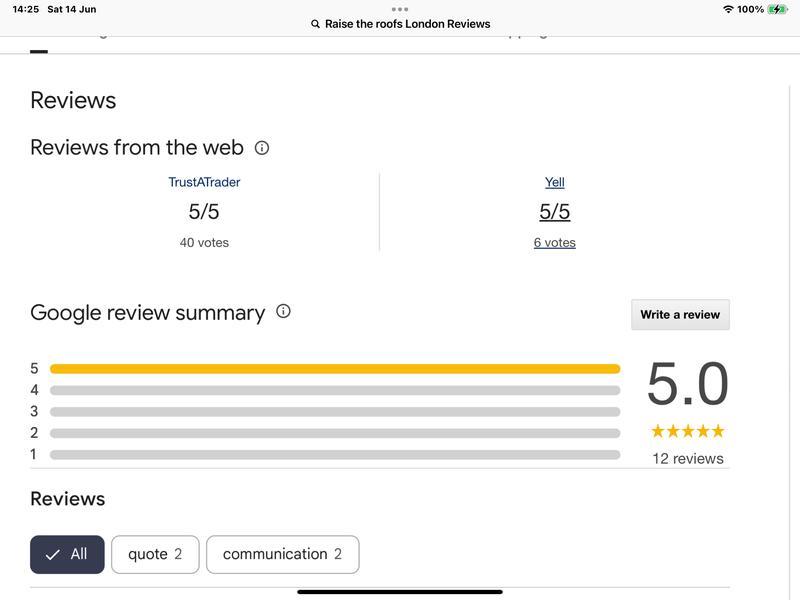Click the five gold stars rating
The image size is (800, 600).
[687, 432]
